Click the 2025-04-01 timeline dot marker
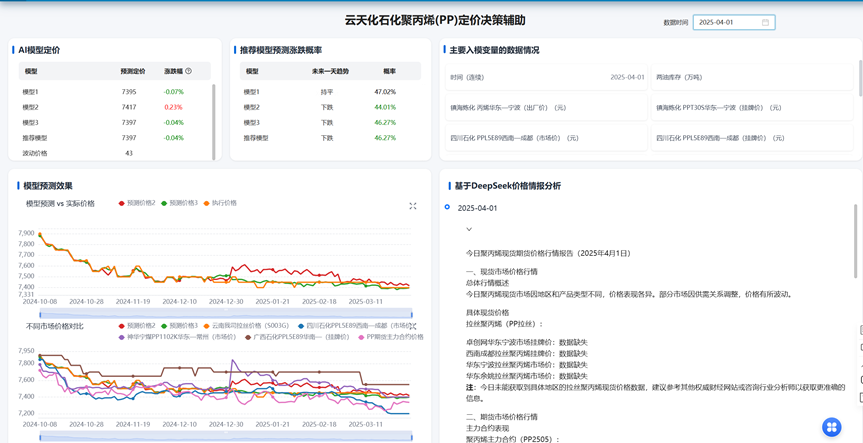The width and height of the screenshot is (863, 443). (x=447, y=207)
